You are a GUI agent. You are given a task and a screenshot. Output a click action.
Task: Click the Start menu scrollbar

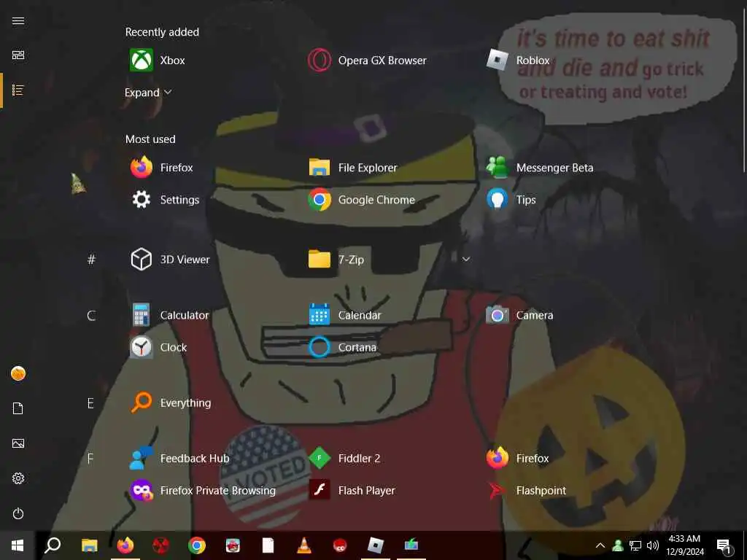pyautogui.click(x=743, y=90)
